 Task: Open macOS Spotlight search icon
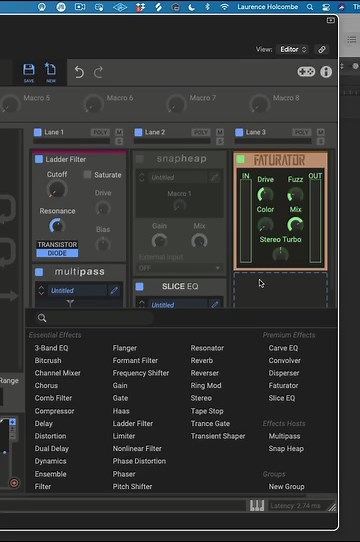pyautogui.click(x=310, y=7)
